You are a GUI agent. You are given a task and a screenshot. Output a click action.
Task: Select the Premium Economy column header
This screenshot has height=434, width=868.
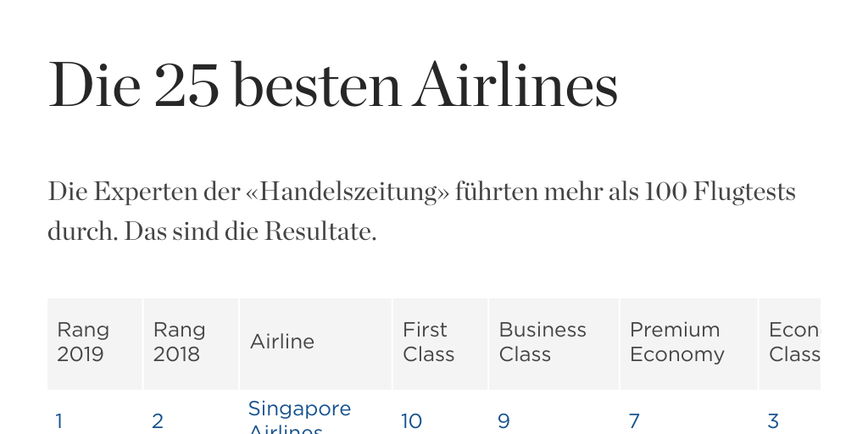(676, 342)
